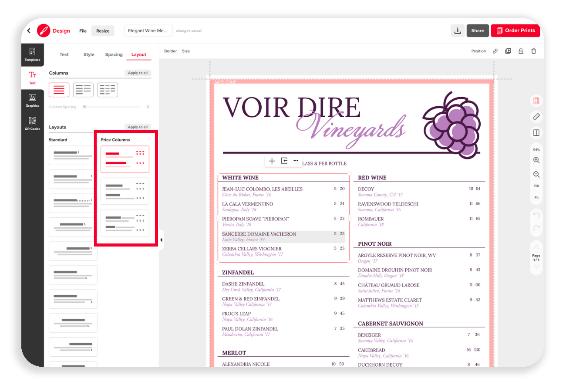The image size is (566, 392).
Task: Select the single-column layout option
Action: coord(59,90)
